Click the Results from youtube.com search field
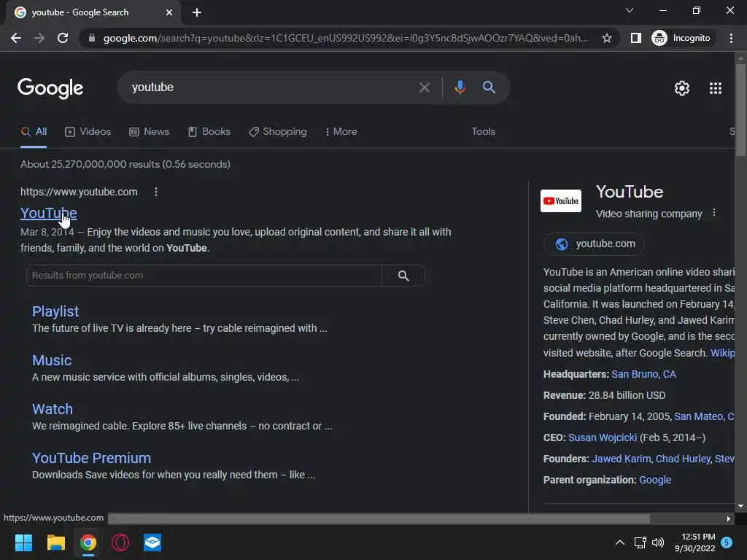This screenshot has height=560, width=747. coord(204,276)
